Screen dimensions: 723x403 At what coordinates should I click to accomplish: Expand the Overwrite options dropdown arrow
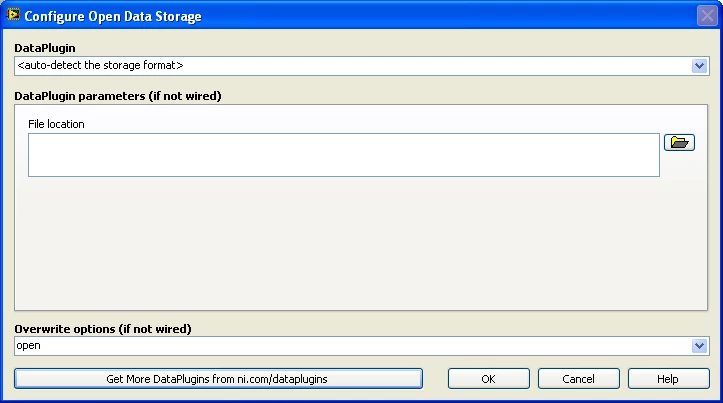pos(699,346)
